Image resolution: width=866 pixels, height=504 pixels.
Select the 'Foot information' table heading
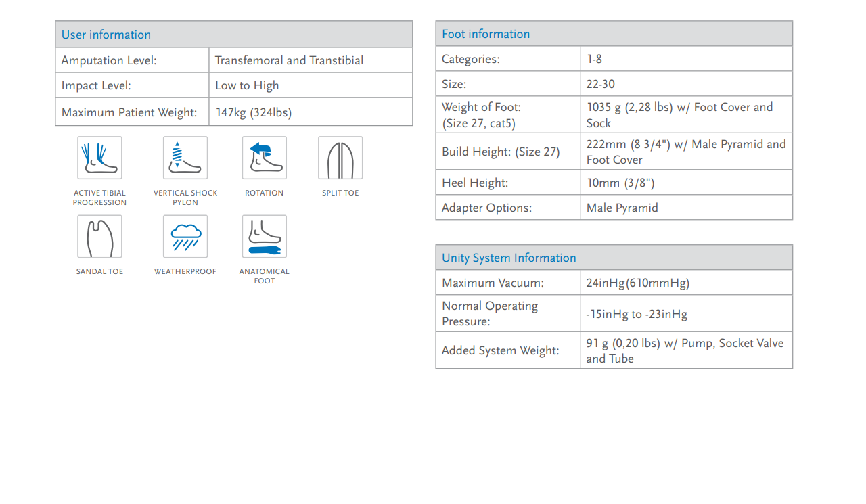486,34
